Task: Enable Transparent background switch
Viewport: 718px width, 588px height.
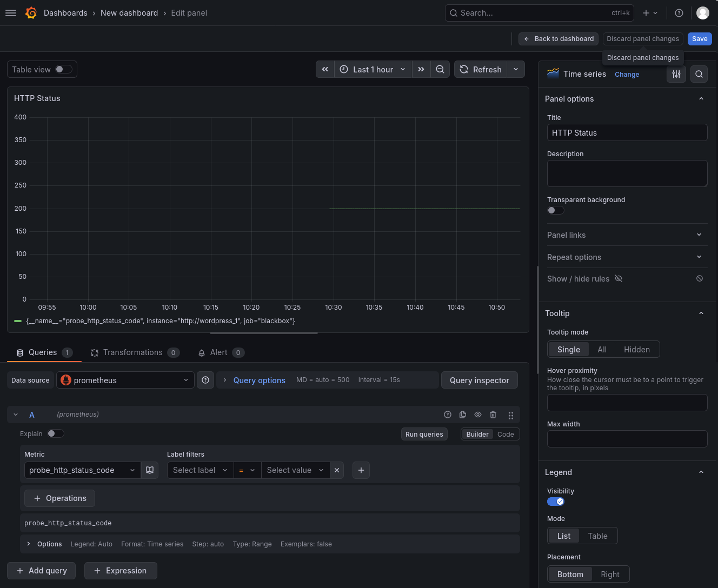Action: [x=556, y=210]
